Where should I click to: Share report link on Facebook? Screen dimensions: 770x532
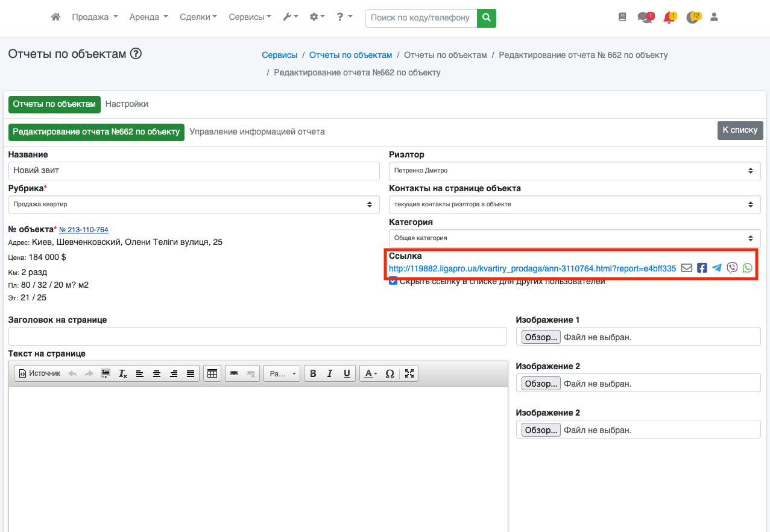(x=702, y=268)
